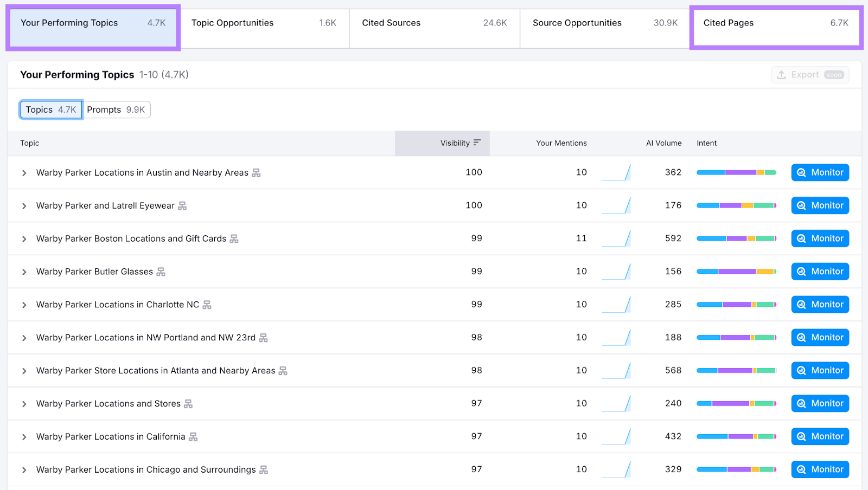Switch to the Prompts 9.9K toggle
This screenshot has width=868, height=490.
coord(117,109)
